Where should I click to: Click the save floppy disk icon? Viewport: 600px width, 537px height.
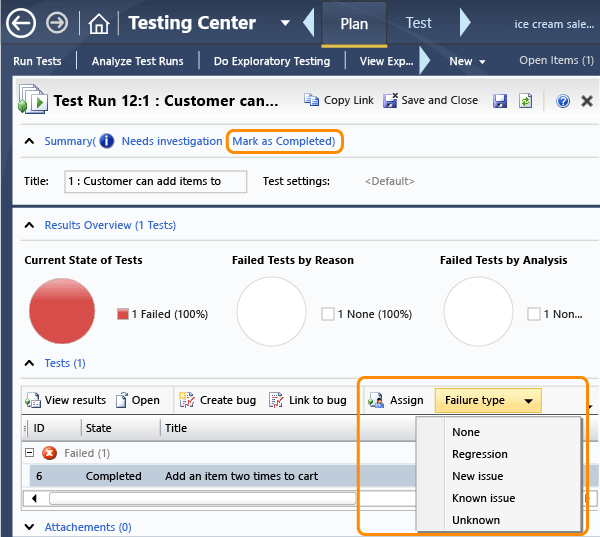click(500, 101)
